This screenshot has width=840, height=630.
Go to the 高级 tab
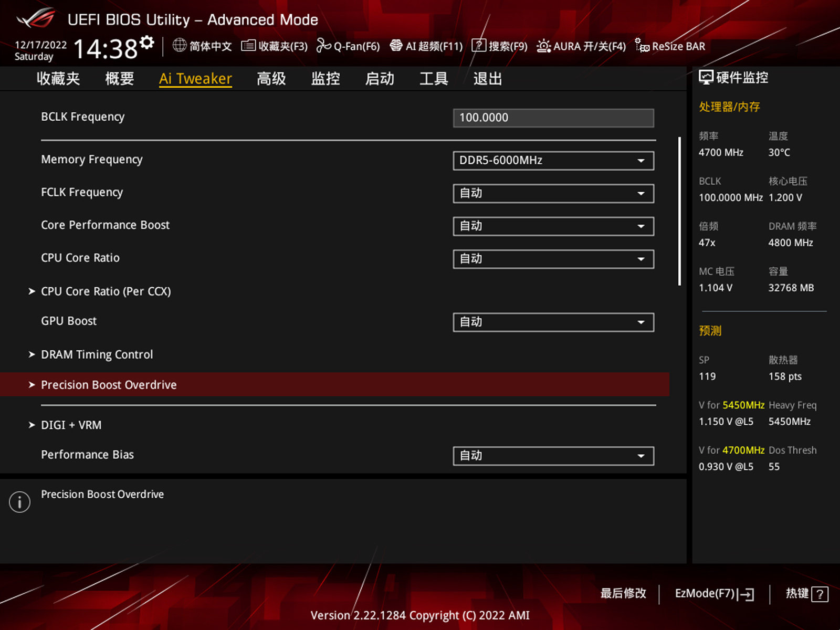coord(271,79)
